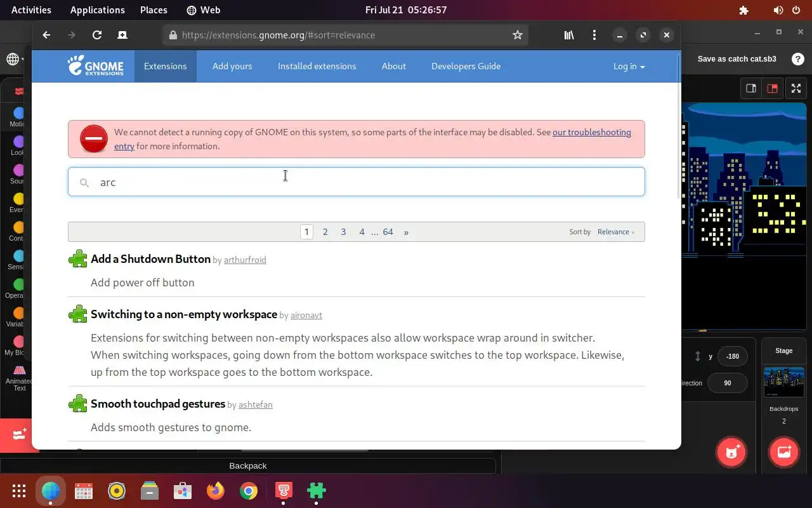Click puzzle icon beside Smooth touchpad gestures
The height and width of the screenshot is (508, 812).
pos(78,404)
